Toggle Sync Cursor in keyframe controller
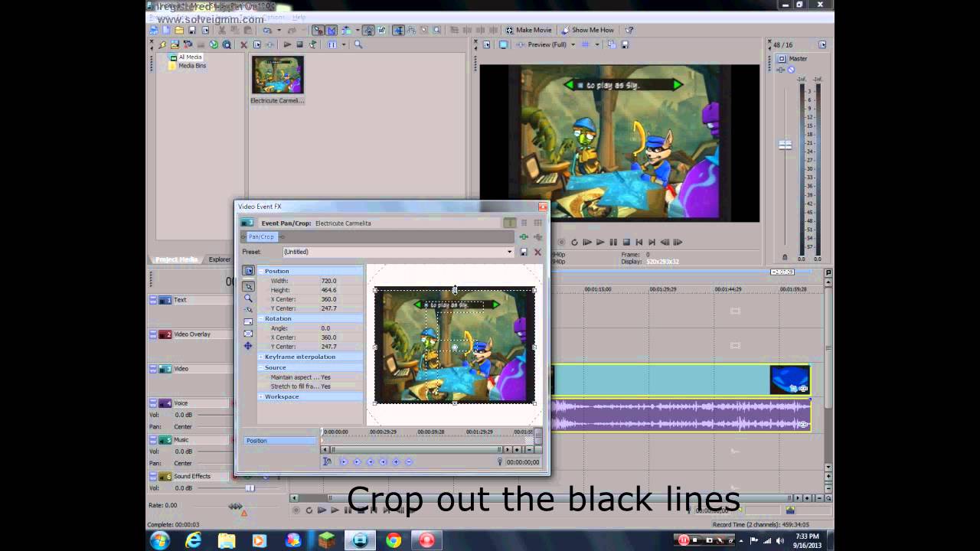This screenshot has width=980, height=551. click(328, 461)
